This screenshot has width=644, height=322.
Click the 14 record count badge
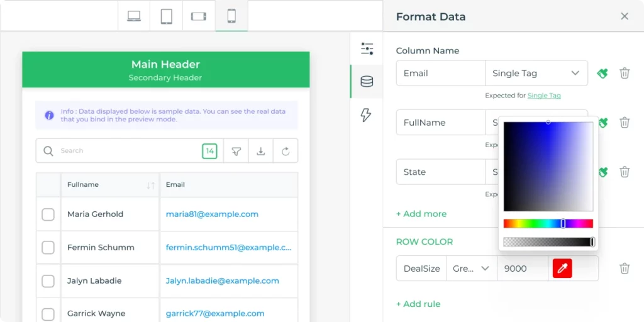tap(210, 151)
